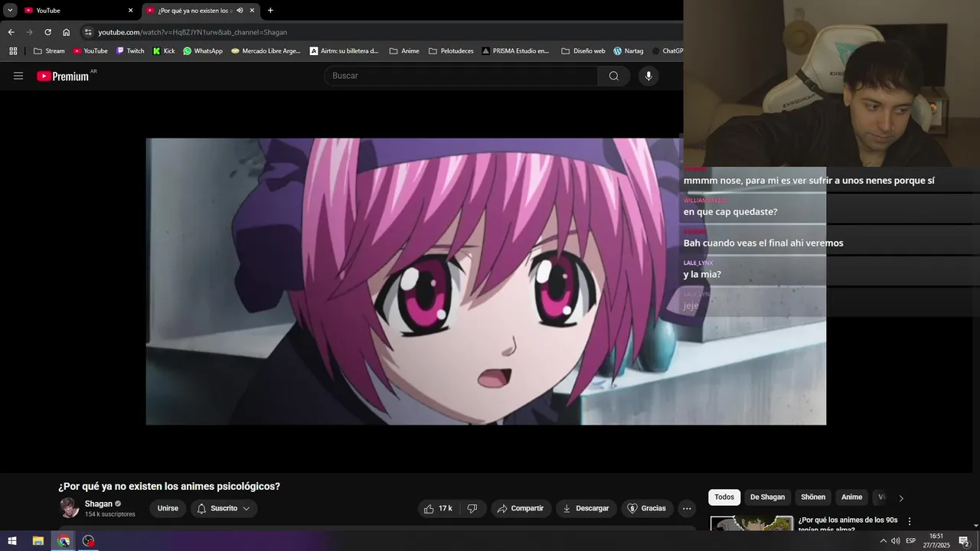Screen dimensions: 980x551
Task: Select the Shōnen filter chip
Action: tap(813, 497)
